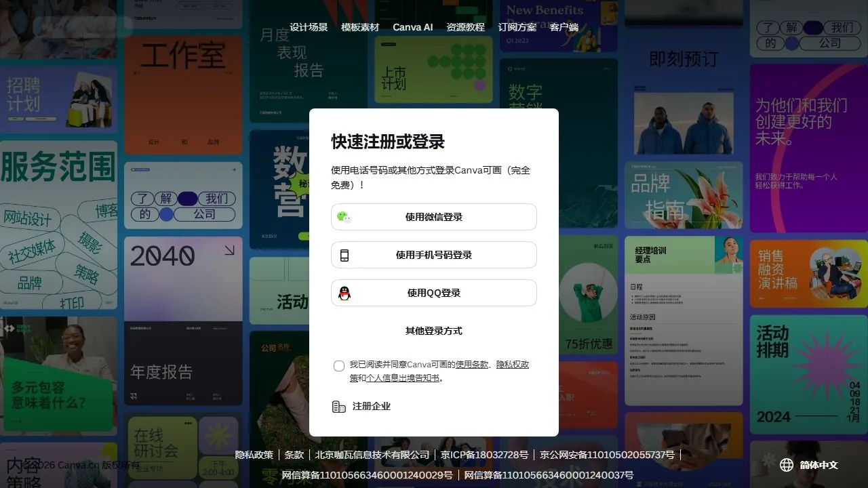The image size is (868, 488).
Task: Open Canva AI menu
Action: [412, 27]
